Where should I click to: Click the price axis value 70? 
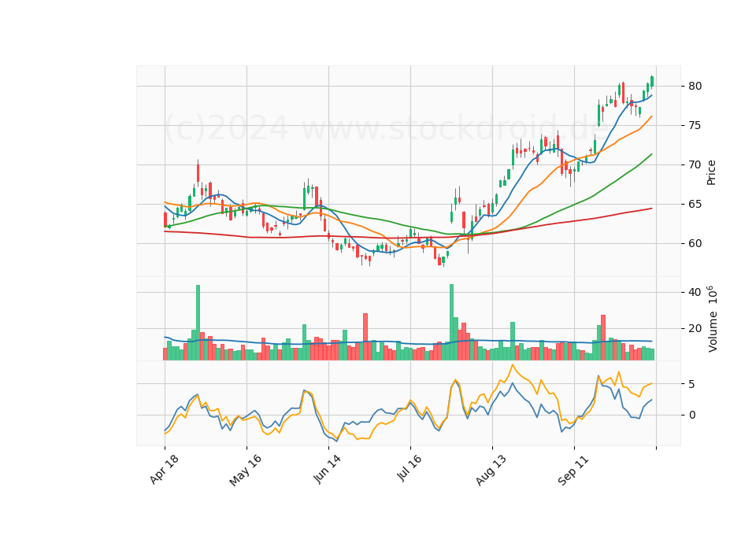click(x=695, y=164)
